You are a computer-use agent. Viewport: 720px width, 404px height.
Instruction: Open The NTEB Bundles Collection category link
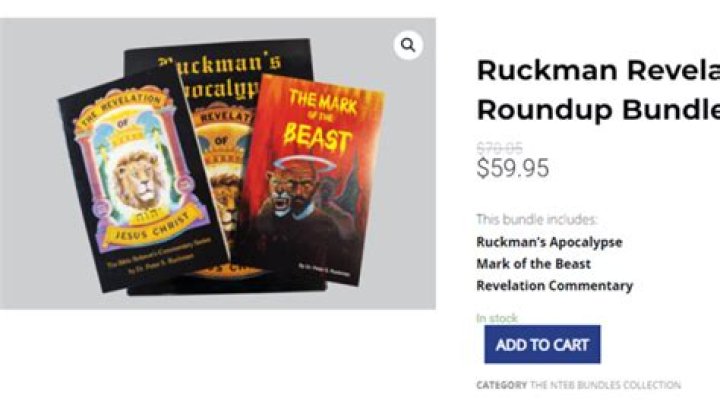605,385
